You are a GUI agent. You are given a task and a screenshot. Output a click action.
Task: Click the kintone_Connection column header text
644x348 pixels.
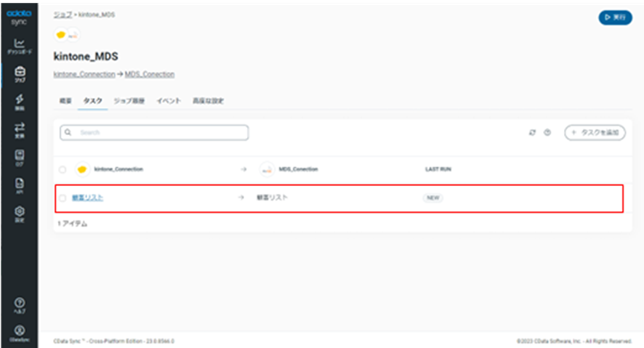point(118,169)
